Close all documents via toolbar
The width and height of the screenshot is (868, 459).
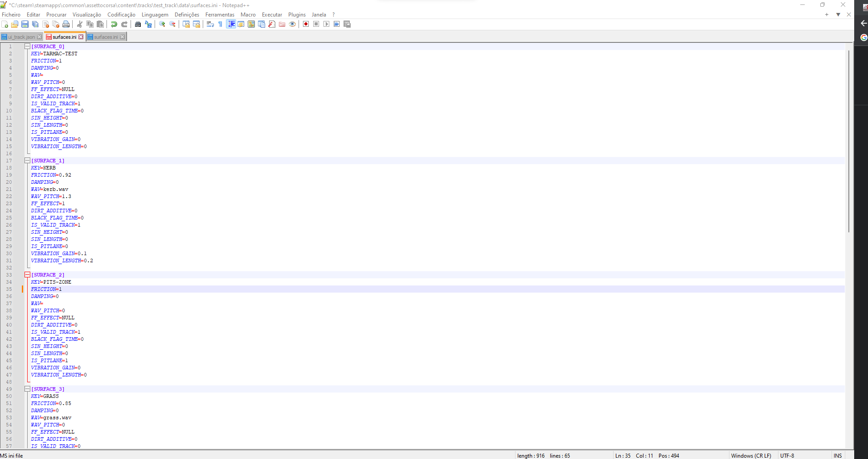tap(56, 24)
